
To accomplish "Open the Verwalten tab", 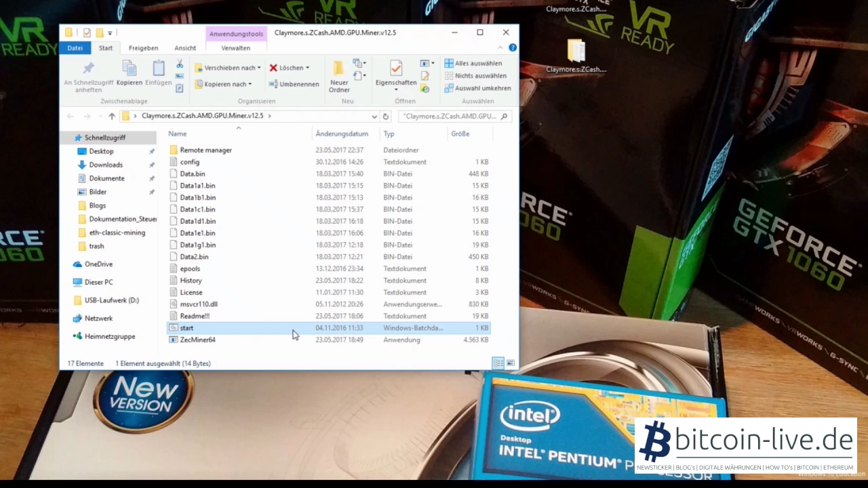I will click(235, 48).
